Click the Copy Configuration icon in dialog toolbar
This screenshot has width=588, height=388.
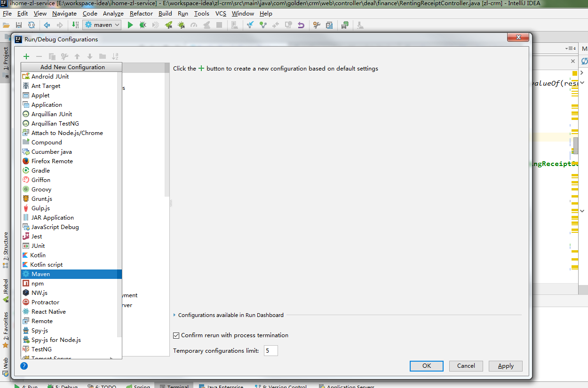click(52, 56)
